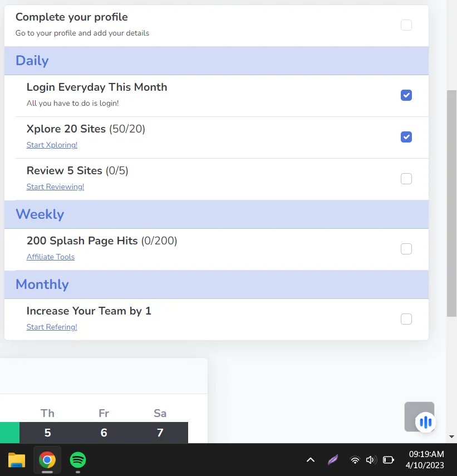457x476 pixels.
Task: Open File Explorer from the taskbar
Action: 17,460
